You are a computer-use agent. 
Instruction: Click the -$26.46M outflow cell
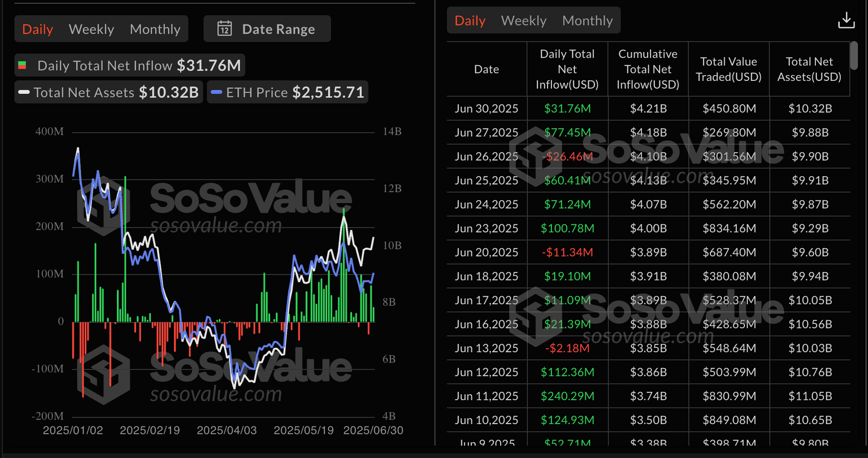pyautogui.click(x=567, y=156)
